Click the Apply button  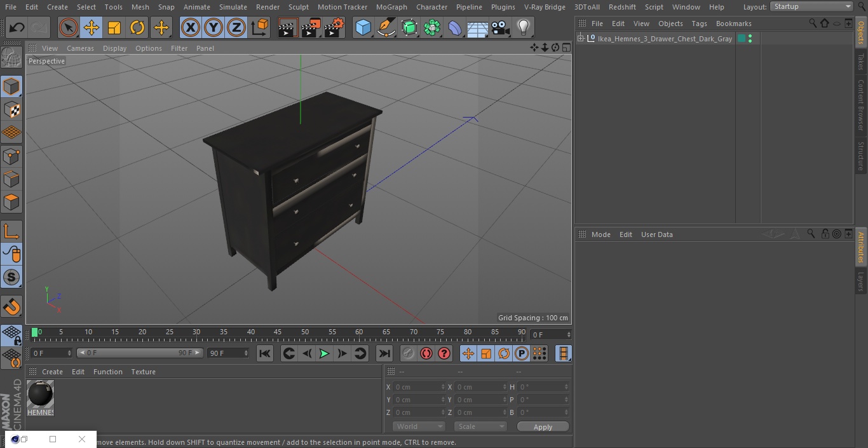pos(543,427)
